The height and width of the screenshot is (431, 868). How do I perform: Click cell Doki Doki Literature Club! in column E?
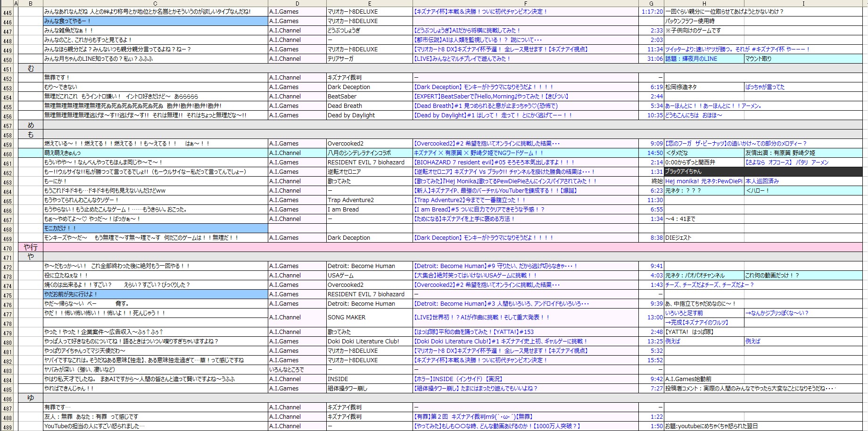369,342
